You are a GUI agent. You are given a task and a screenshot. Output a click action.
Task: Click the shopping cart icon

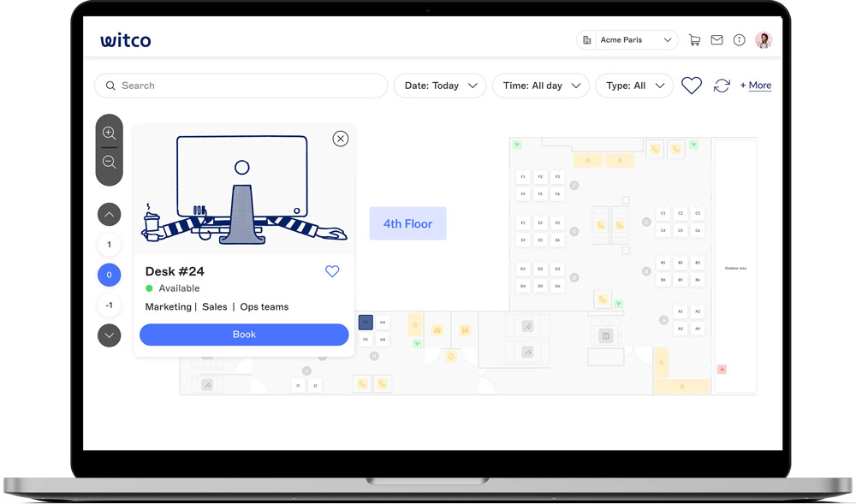(694, 40)
